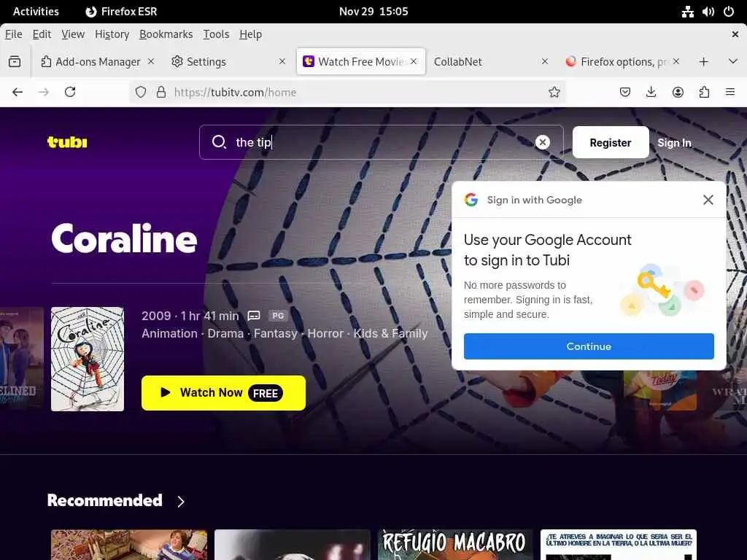The width and height of the screenshot is (747, 560).
Task: Select the Coraline poster thumbnail
Action: click(x=88, y=359)
